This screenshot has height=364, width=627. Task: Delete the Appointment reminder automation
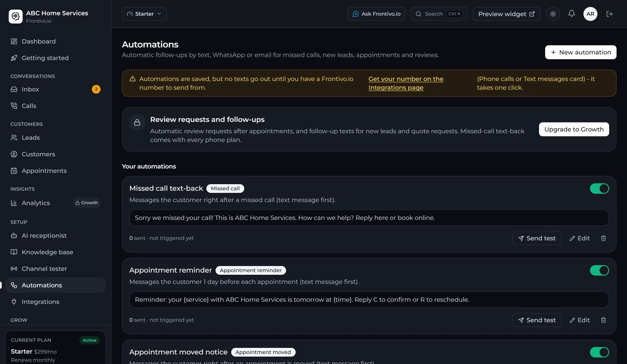[603, 320]
